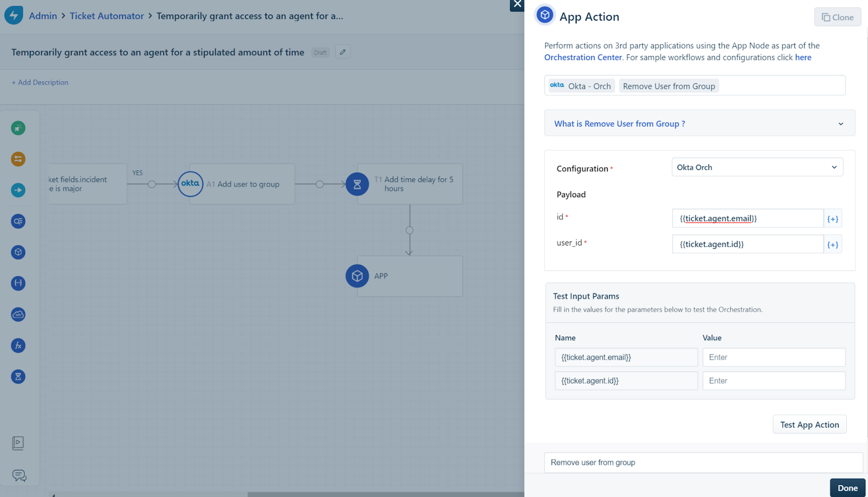Screen dimensions: 868x497
Task: Open the Orchestration Center link
Action: (583, 57)
